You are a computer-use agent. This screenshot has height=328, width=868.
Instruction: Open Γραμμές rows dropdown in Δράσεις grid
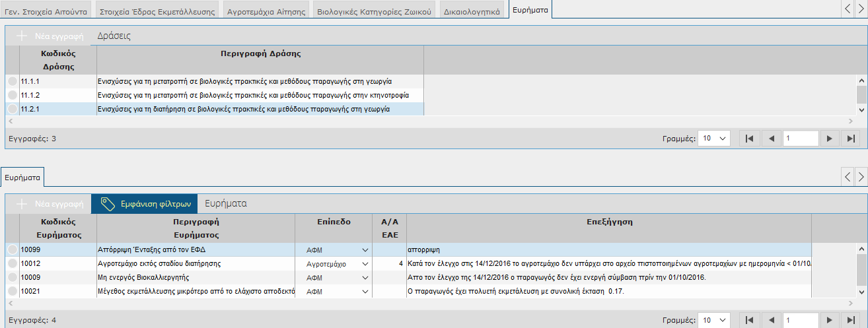[714, 139]
